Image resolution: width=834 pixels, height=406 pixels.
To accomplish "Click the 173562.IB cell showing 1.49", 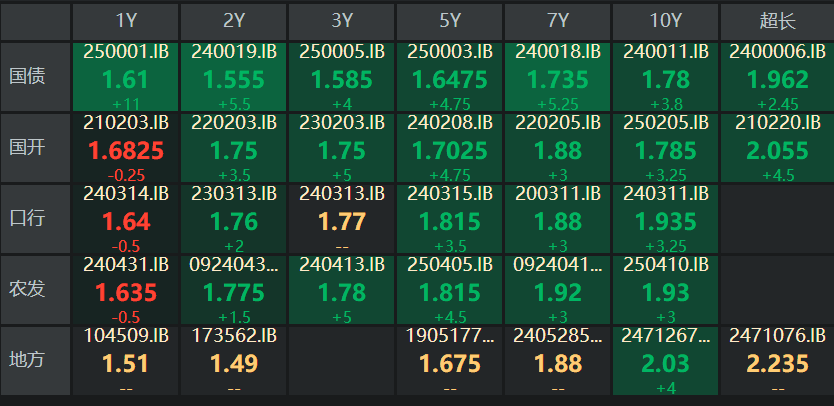I will 234,361.
